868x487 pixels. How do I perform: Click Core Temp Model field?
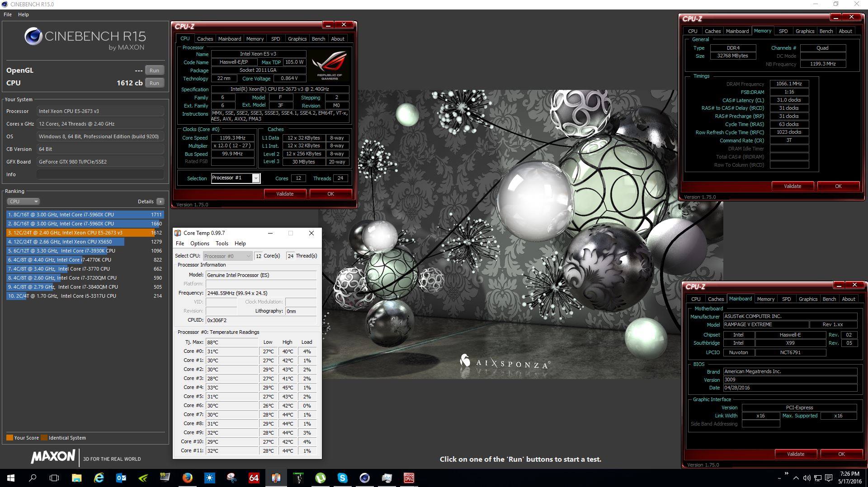(x=261, y=275)
